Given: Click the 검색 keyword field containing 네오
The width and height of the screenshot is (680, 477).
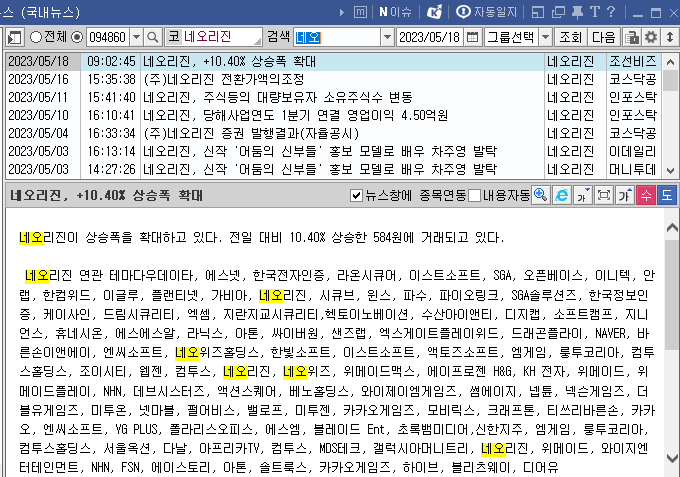Looking at the screenshot, I should tap(337, 37).
